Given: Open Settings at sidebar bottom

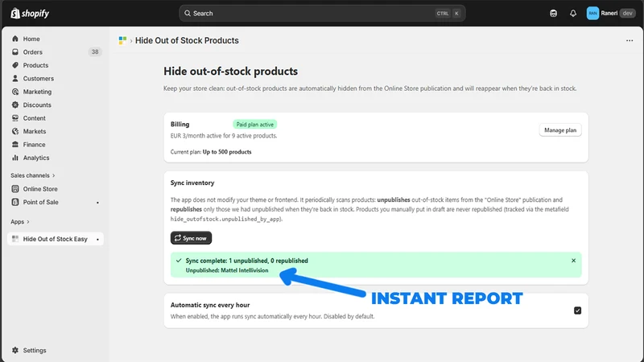Looking at the screenshot, I should point(35,350).
